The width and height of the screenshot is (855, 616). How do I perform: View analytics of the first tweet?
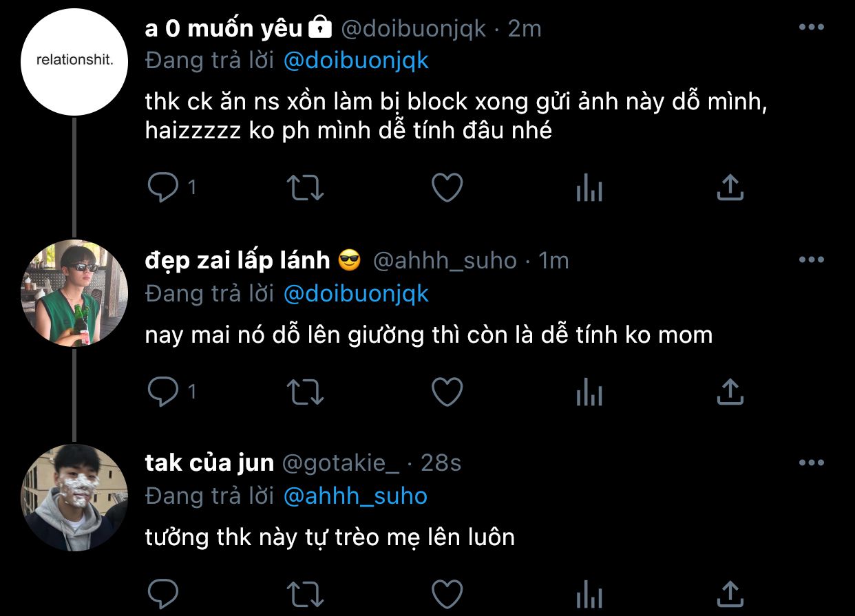pyautogui.click(x=589, y=187)
